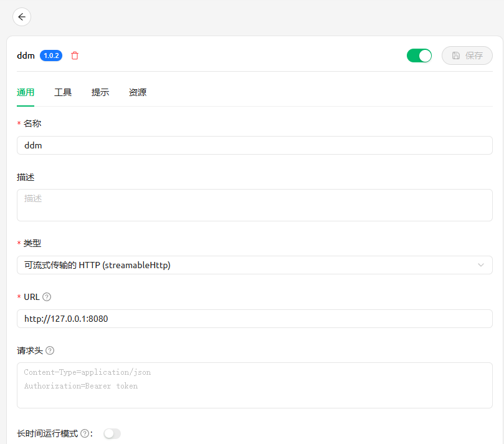Screen dimensions: 504x444
Task: Open the 资源 tab
Action: point(138,92)
